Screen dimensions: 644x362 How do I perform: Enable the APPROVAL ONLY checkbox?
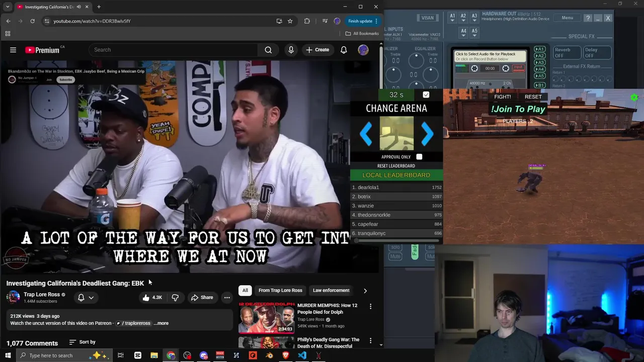coord(419,157)
